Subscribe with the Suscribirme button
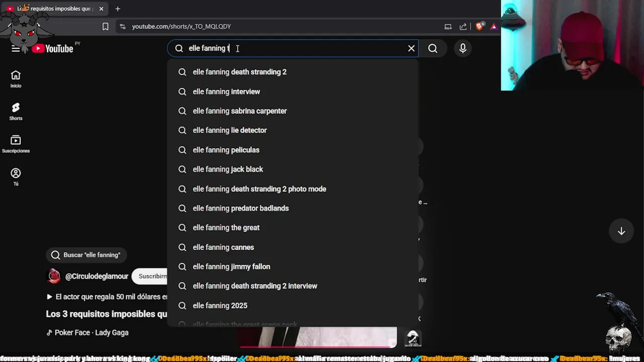Viewport: 644px width, 362px height. [x=150, y=276]
